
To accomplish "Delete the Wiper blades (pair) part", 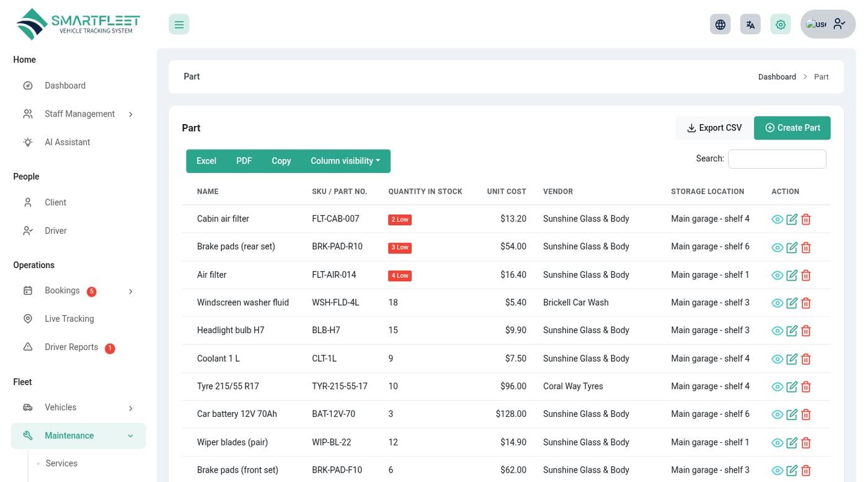I will pyautogui.click(x=806, y=443).
